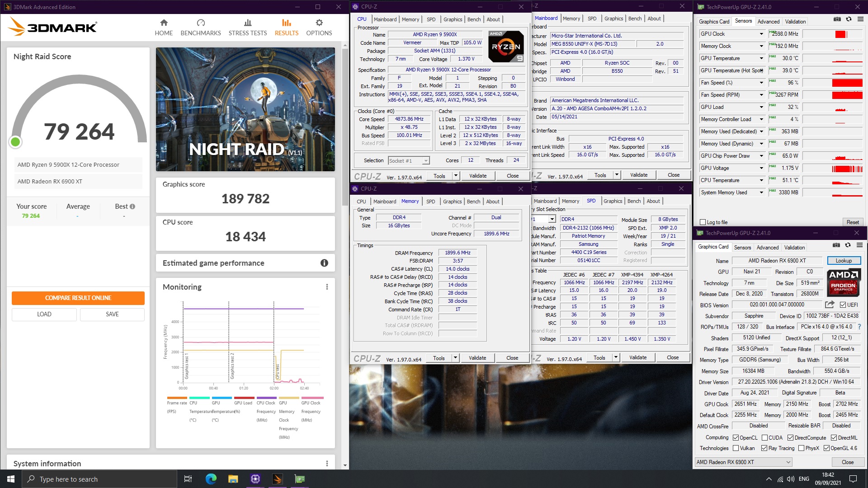Click the volume icon in system tray
The width and height of the screenshot is (868, 488).
[x=791, y=479]
